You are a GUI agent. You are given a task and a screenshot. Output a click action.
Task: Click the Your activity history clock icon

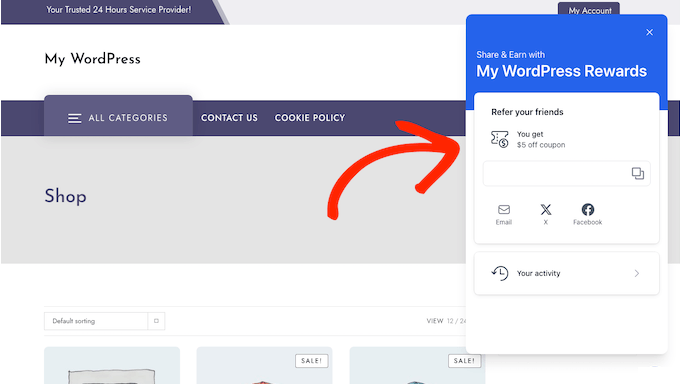coord(500,273)
